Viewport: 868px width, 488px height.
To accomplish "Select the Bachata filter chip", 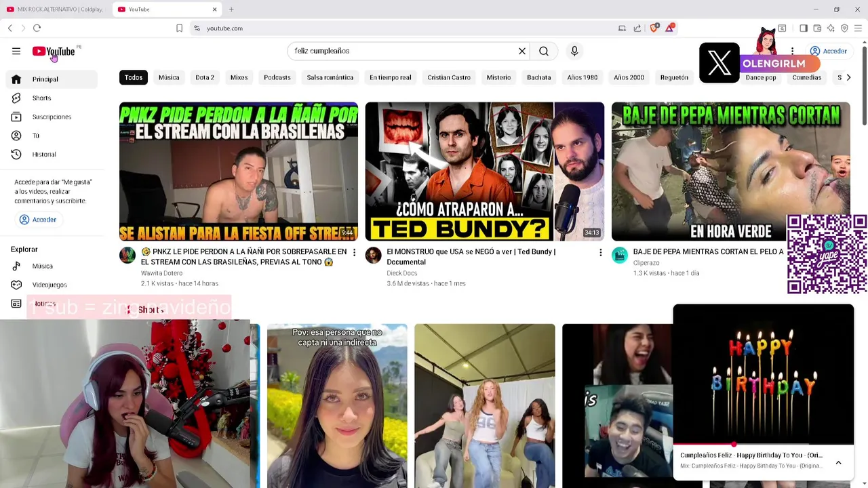I will 539,77.
